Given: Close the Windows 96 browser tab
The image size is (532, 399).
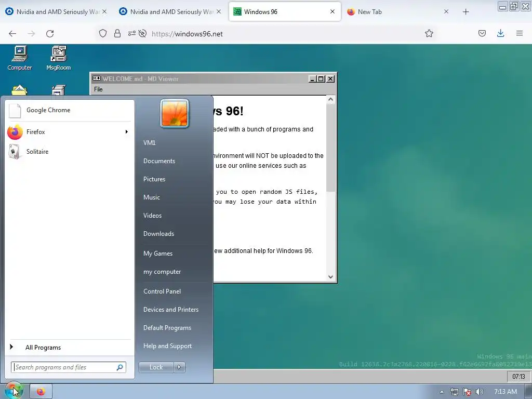Looking at the screenshot, I should pos(332,11).
